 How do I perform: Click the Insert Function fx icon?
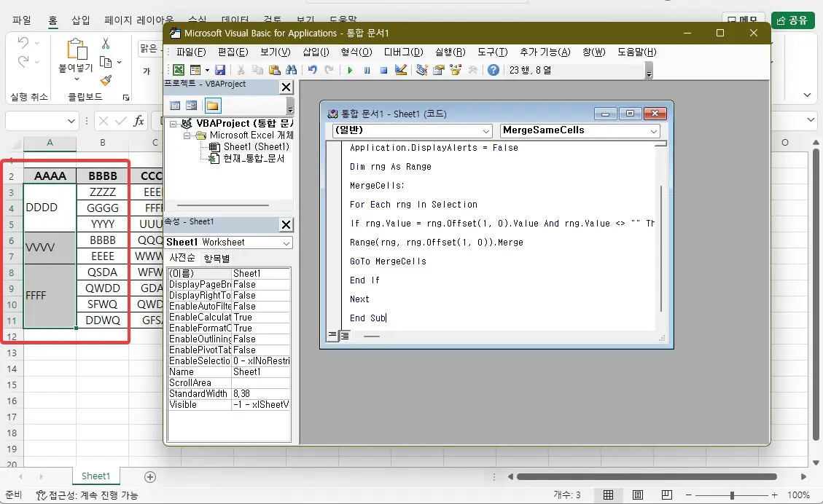pos(139,121)
